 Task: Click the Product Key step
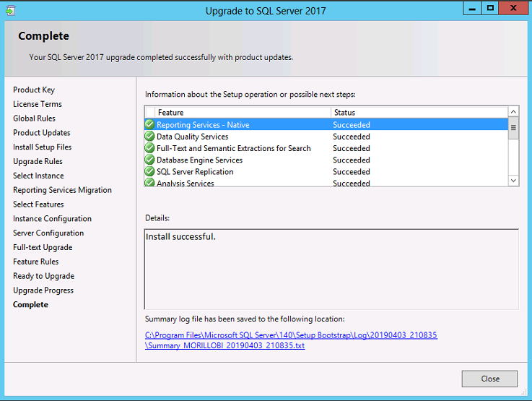point(34,90)
